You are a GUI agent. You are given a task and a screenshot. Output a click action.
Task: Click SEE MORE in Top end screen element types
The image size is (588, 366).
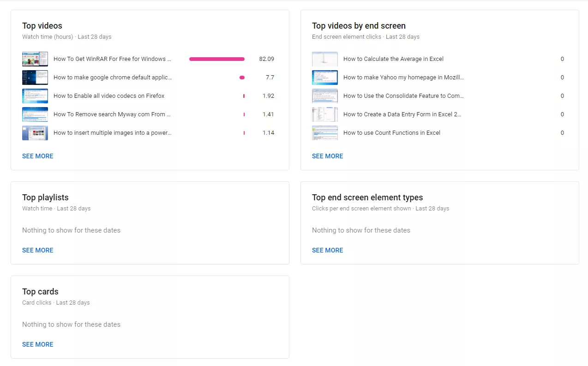[x=328, y=250]
